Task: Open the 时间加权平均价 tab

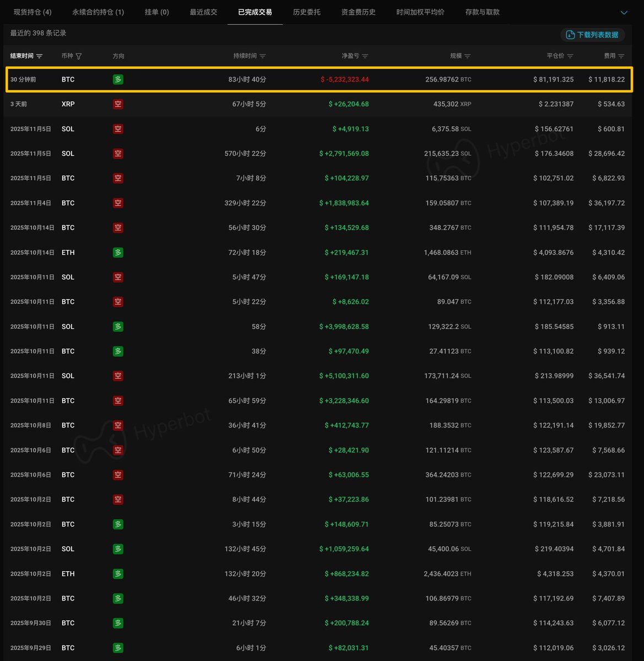Action: click(420, 12)
